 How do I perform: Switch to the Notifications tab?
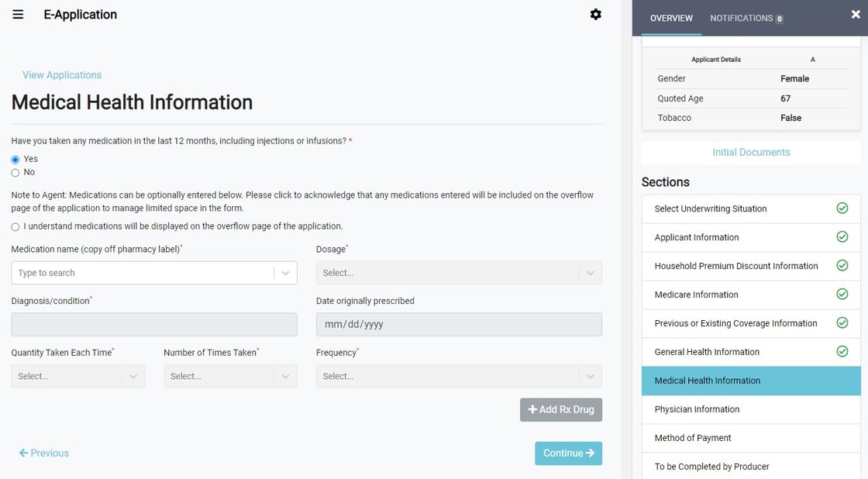(740, 18)
